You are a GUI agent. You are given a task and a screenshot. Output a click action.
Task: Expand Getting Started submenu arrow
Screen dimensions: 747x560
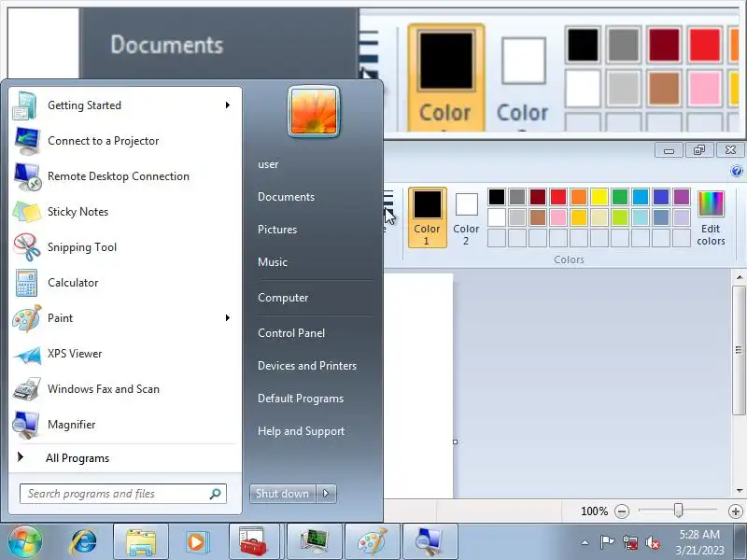pos(228,105)
